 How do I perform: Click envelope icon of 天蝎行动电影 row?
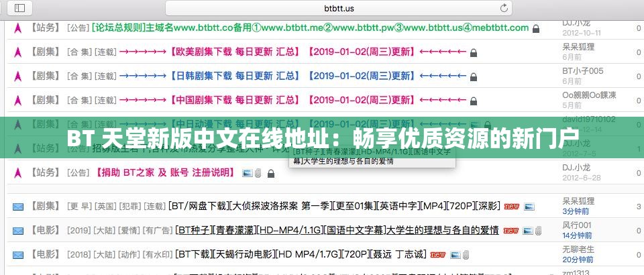click(17, 255)
